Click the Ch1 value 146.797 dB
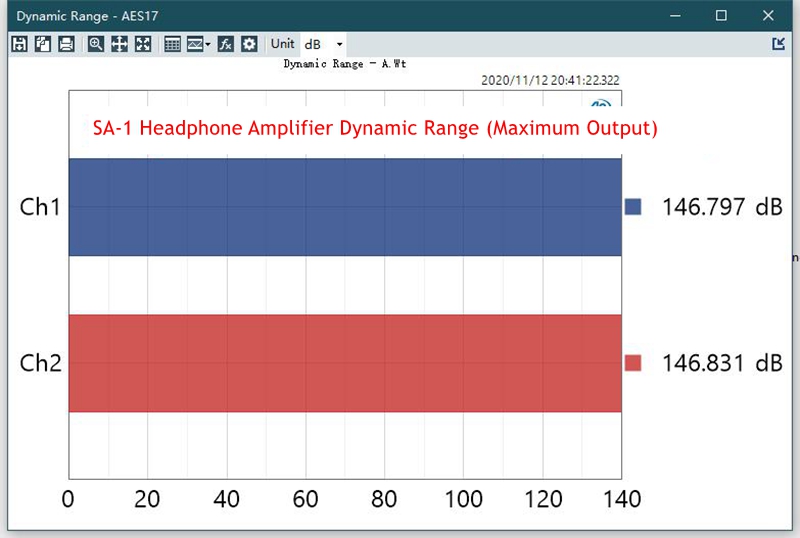 click(x=722, y=207)
